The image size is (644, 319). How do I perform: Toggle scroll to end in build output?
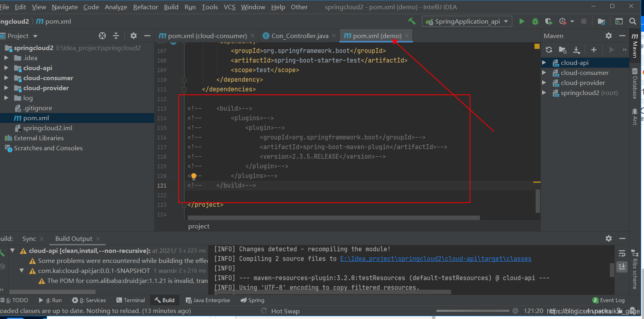(x=622, y=267)
